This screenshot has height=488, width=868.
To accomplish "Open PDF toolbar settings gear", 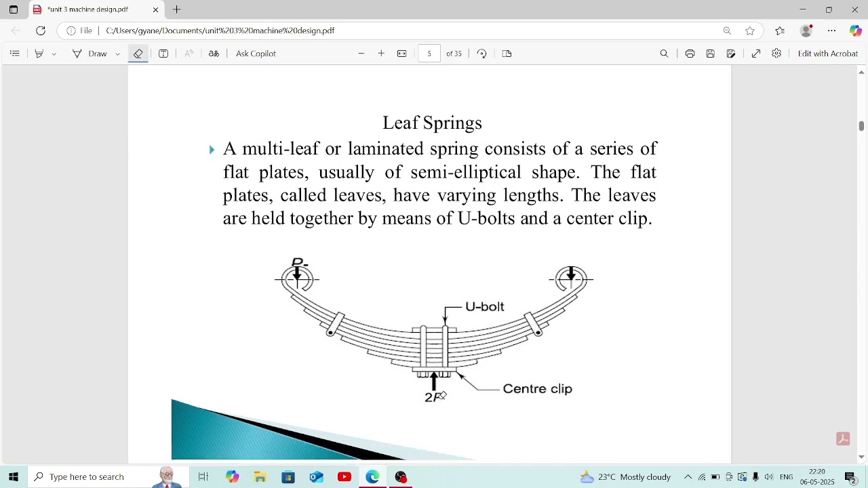I will tap(777, 54).
